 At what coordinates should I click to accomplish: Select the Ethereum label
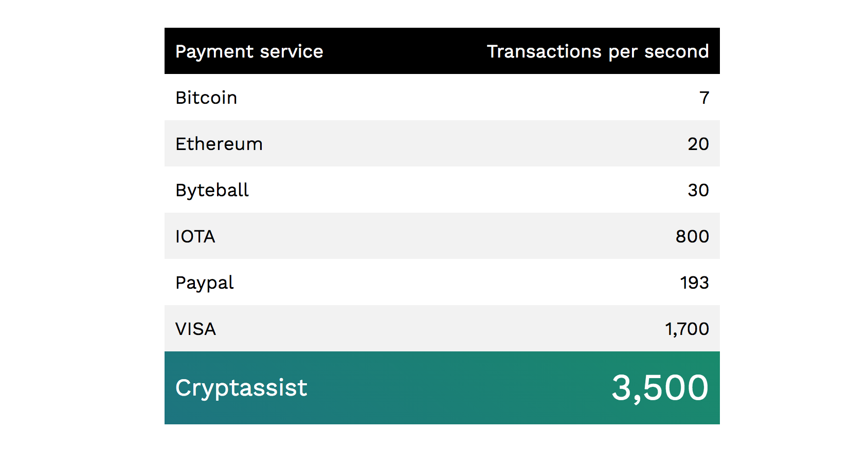[x=219, y=144]
